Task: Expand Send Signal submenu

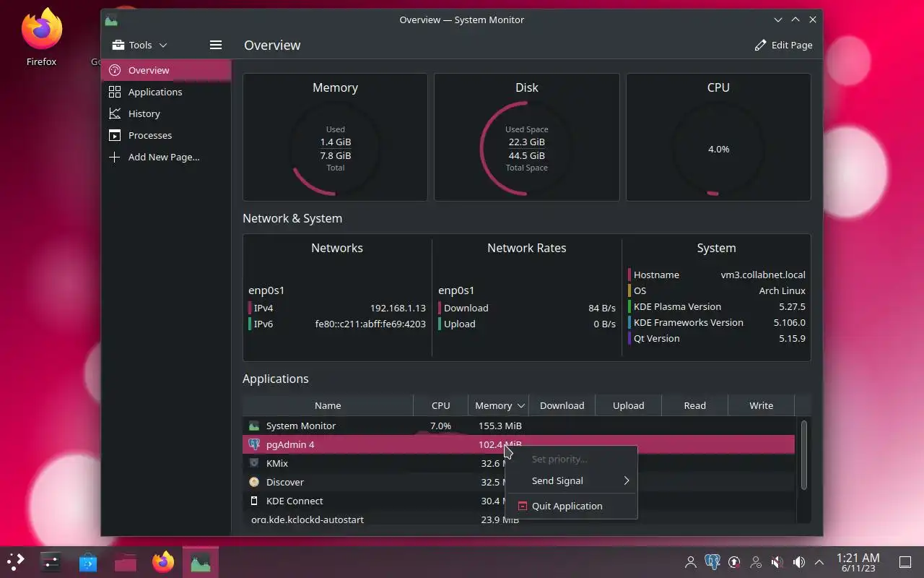Action: pyautogui.click(x=570, y=480)
